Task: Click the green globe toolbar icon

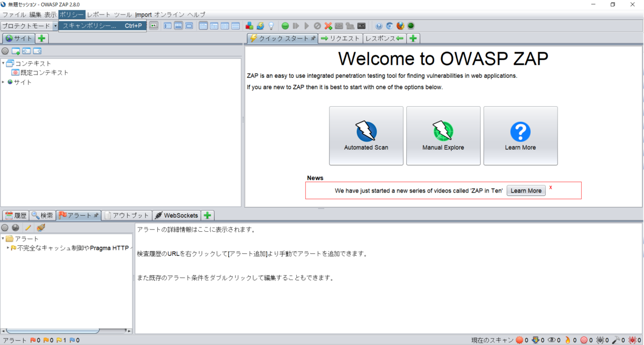Action: coord(411,26)
